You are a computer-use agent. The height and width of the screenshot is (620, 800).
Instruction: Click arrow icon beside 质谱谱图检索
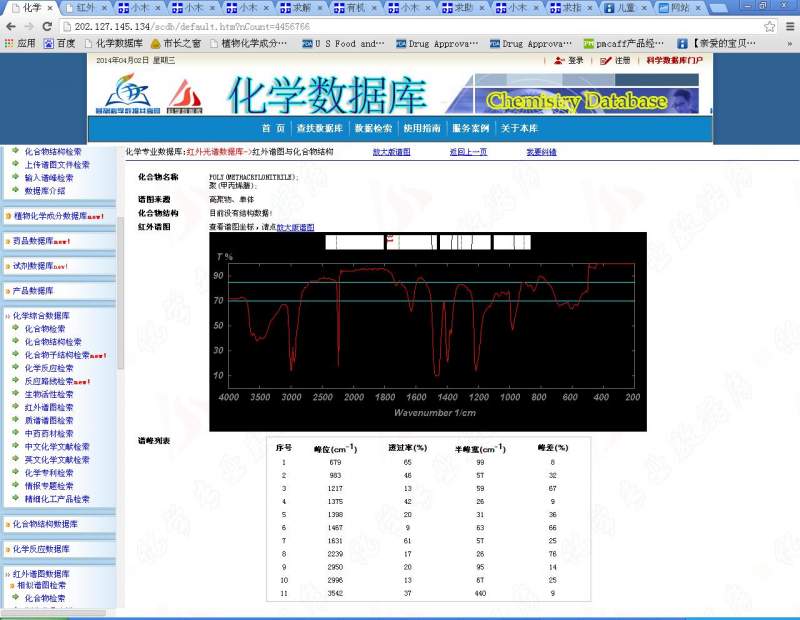pyautogui.click(x=15, y=420)
